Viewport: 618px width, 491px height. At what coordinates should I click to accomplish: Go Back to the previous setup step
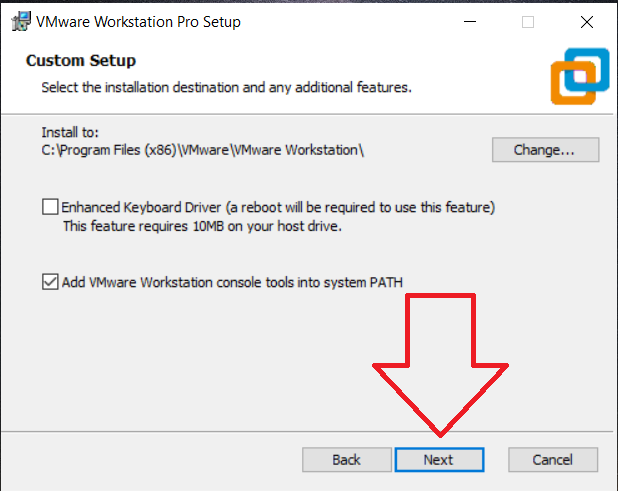(346, 460)
